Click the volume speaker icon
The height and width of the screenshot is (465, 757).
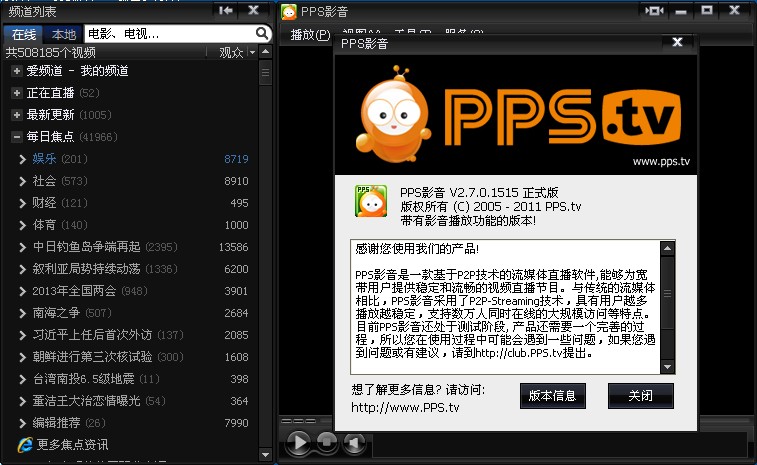coord(354,442)
